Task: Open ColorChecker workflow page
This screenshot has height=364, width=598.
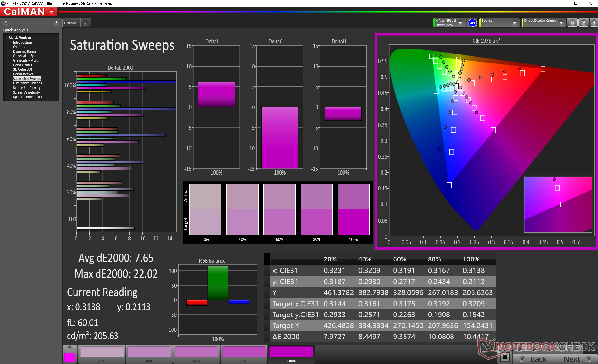Action: point(23,74)
